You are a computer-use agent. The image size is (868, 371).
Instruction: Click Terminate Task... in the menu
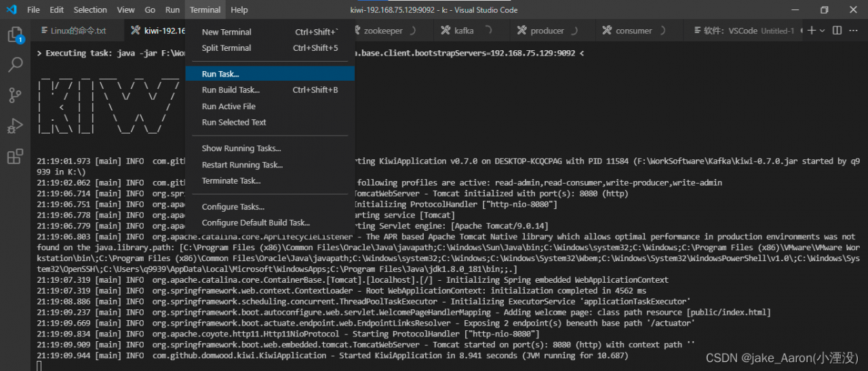point(231,181)
